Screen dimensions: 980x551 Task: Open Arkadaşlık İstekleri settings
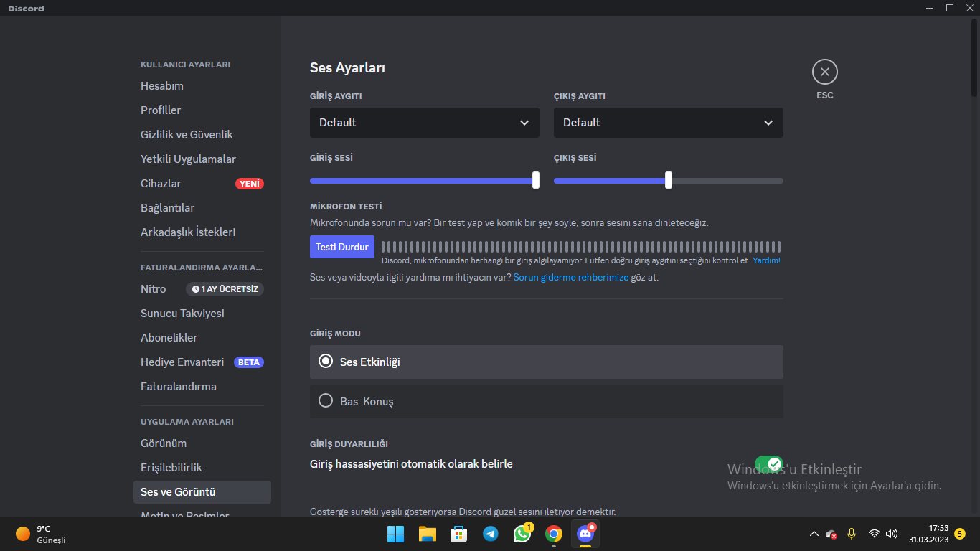pos(202,232)
